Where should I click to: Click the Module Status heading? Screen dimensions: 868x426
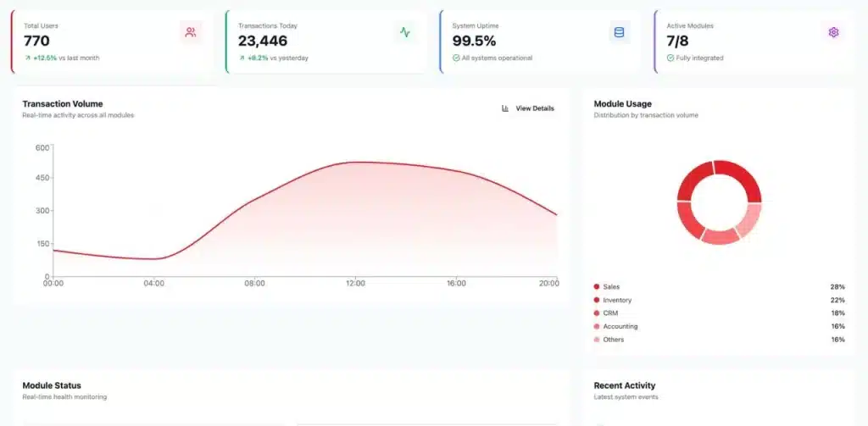[52, 385]
